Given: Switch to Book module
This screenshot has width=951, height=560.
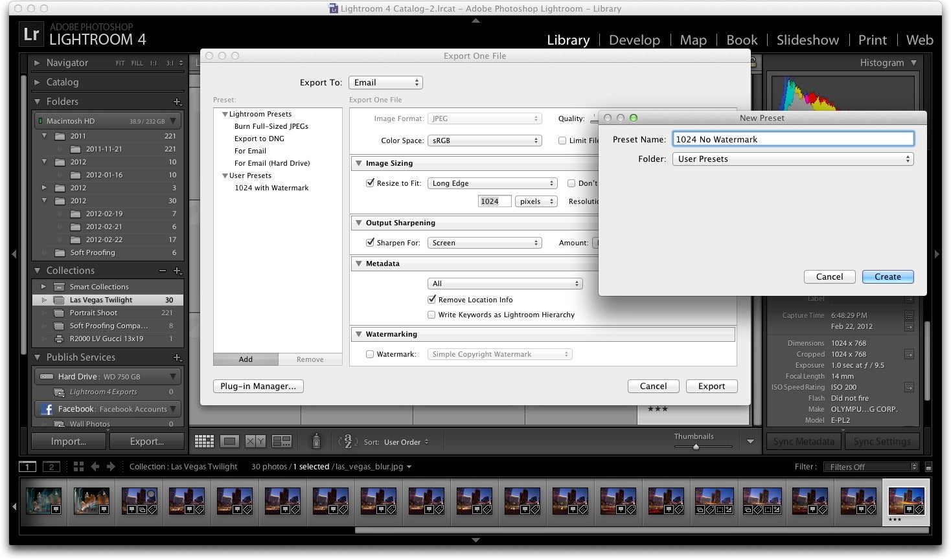Looking at the screenshot, I should point(742,40).
